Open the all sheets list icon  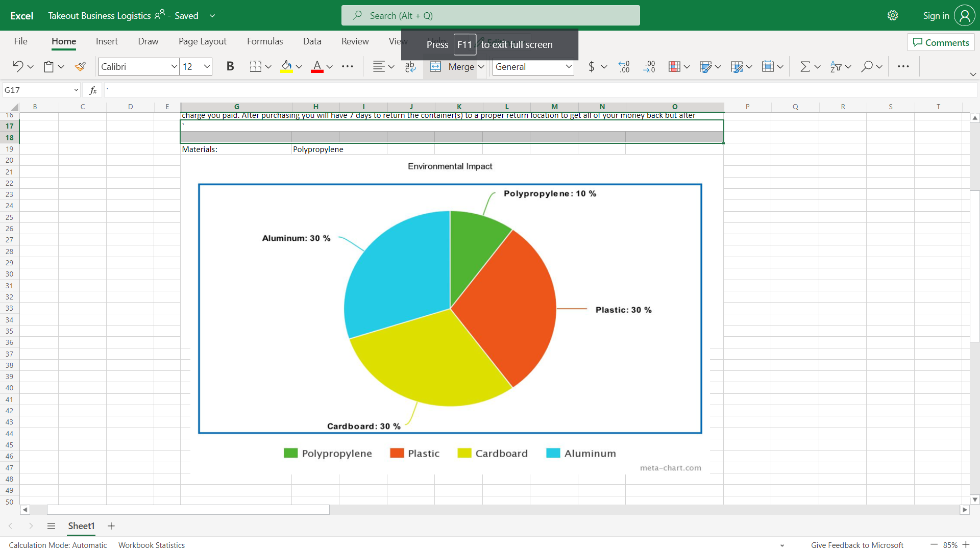[x=51, y=526]
